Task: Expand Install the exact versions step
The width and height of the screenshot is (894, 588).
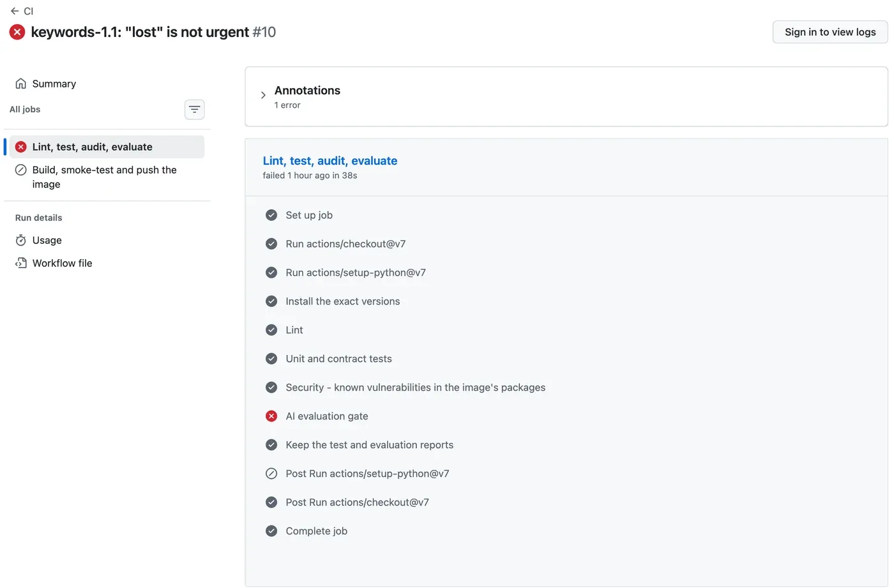Action: pyautogui.click(x=343, y=301)
